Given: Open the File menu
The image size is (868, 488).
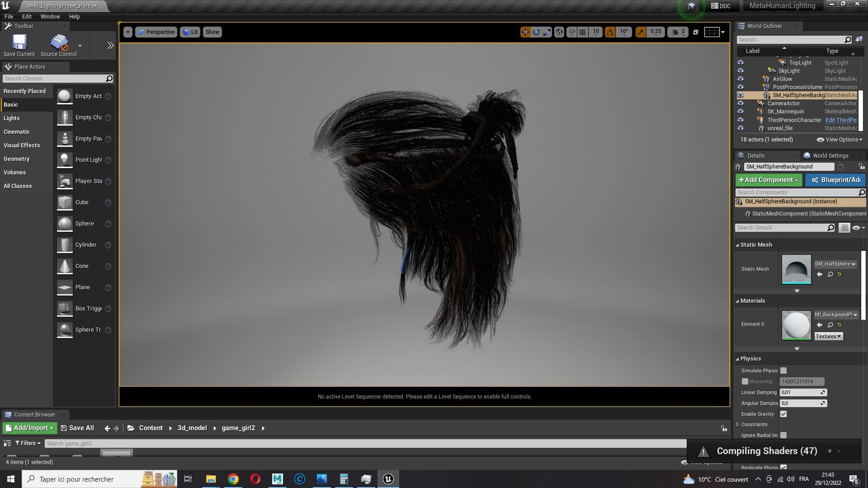Looking at the screenshot, I should pos(9,16).
